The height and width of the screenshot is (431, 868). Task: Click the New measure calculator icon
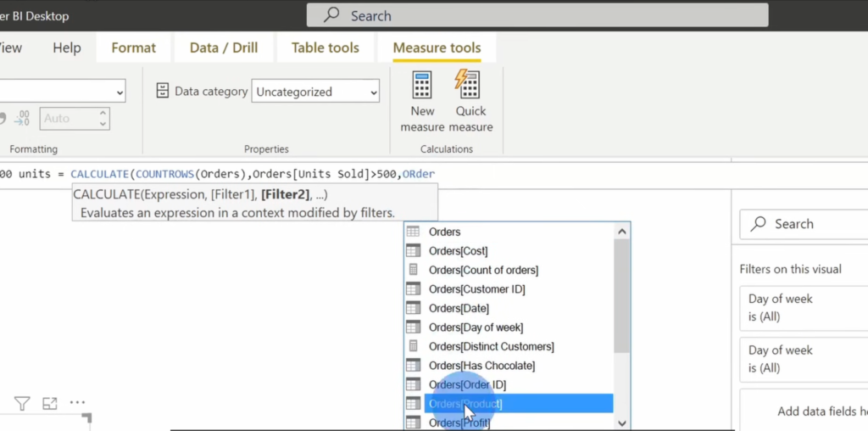(x=422, y=85)
